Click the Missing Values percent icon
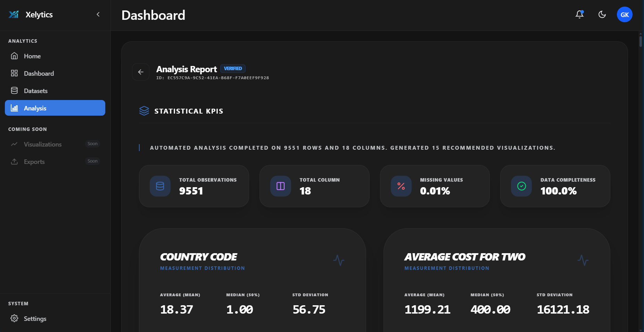Image resolution: width=644 pixels, height=332 pixels. (401, 186)
